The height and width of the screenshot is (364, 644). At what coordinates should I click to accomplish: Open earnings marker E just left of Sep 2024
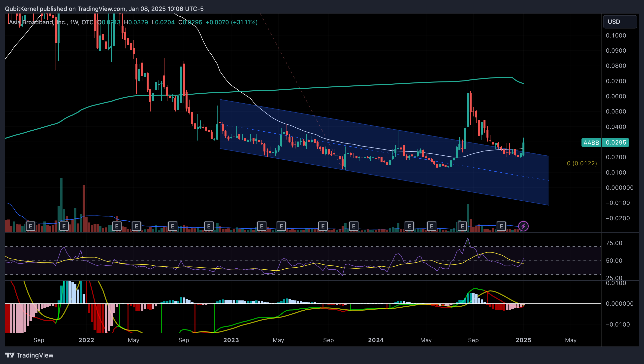462,226
